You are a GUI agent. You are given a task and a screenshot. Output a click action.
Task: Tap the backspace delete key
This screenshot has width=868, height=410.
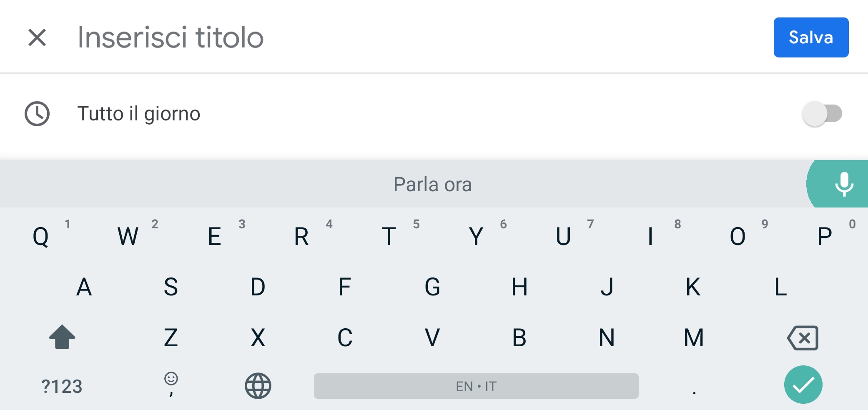(803, 337)
